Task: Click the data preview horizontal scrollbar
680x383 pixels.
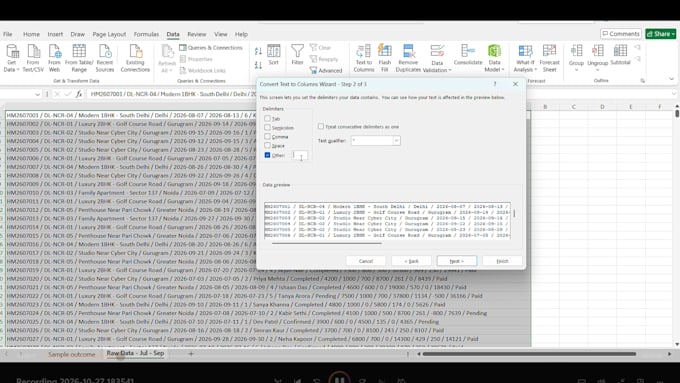Action: coord(327,243)
